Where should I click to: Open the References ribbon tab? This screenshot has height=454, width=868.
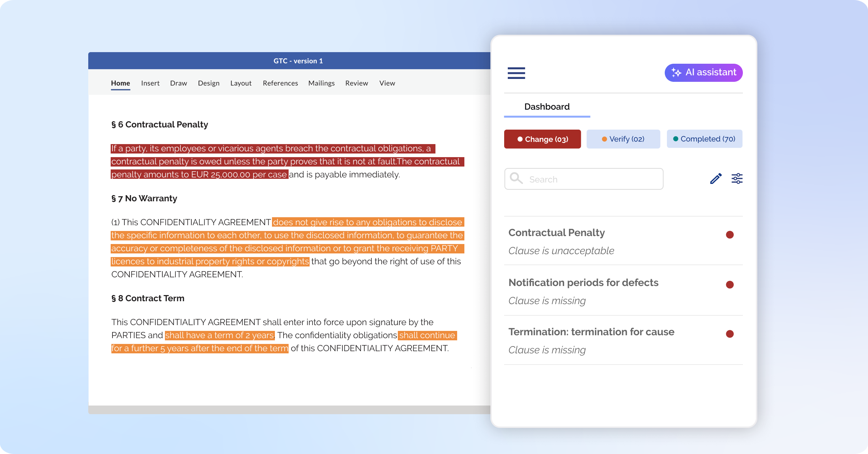coord(280,83)
